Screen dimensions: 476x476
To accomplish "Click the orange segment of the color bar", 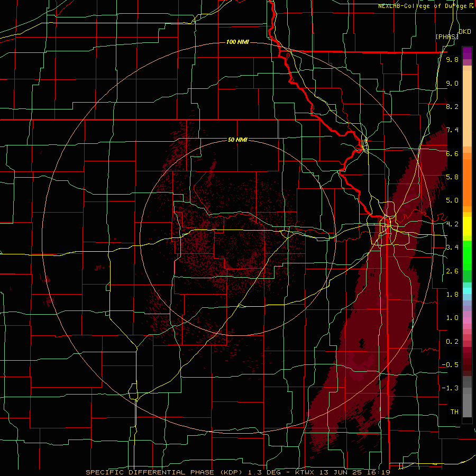I will (x=467, y=182).
